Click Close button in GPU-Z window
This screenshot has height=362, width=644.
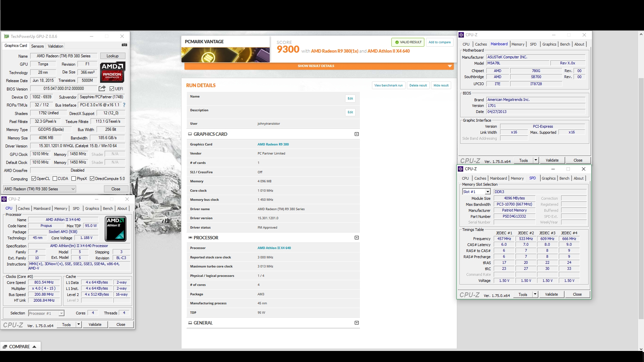(x=116, y=189)
